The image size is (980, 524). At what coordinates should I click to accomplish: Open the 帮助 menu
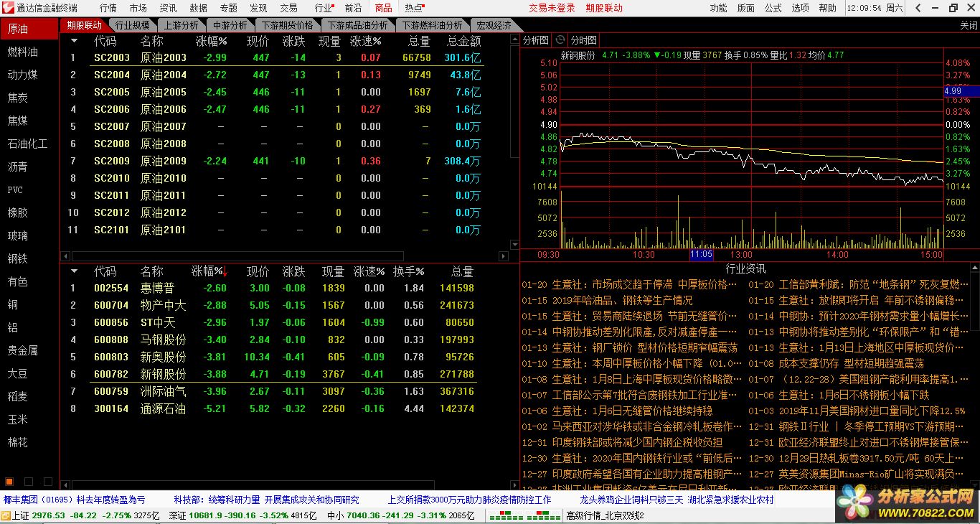coord(827,8)
